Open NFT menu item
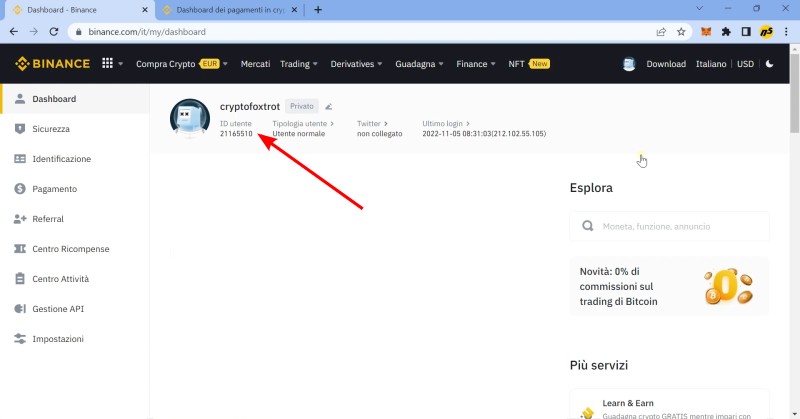This screenshot has height=419, width=800. pyautogui.click(x=516, y=64)
